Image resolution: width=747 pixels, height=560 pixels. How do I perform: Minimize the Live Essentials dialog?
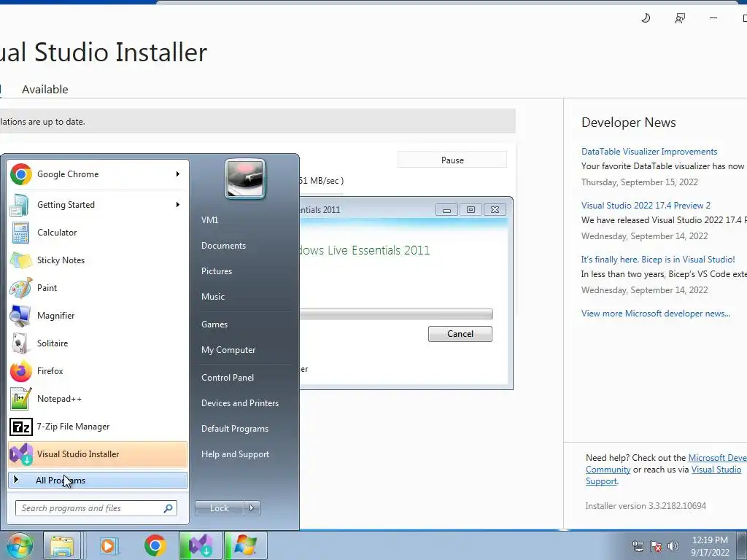coord(446,209)
